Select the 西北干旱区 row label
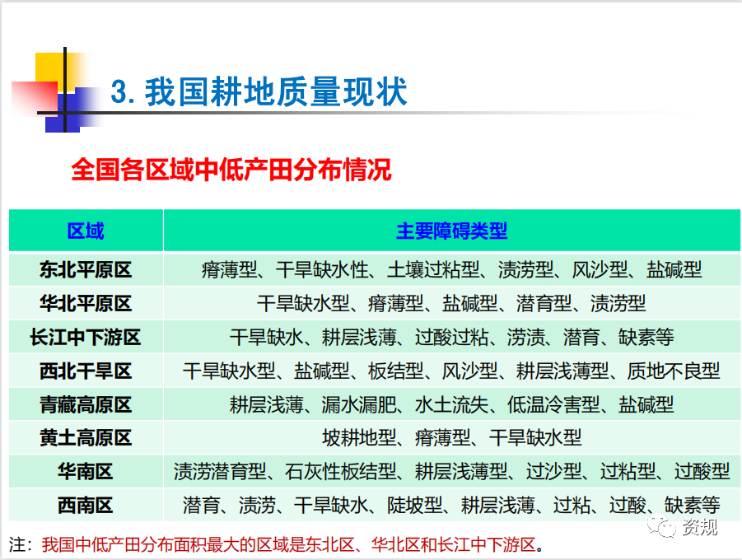The image size is (742, 560). (86, 371)
